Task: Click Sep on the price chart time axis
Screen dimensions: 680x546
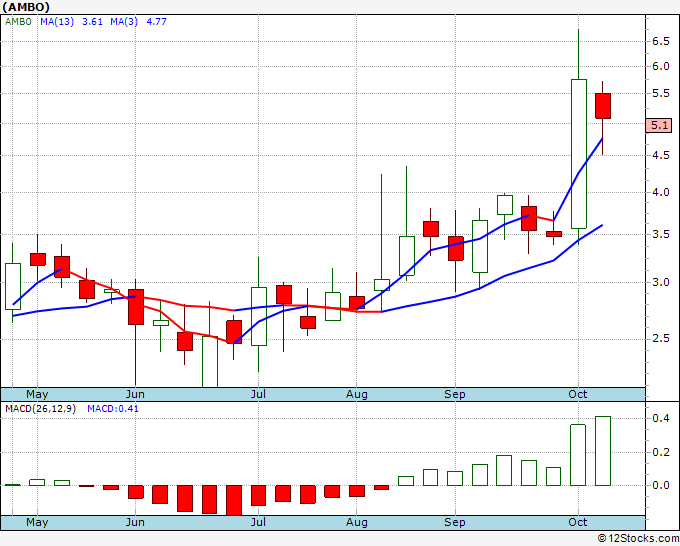Action: [x=454, y=394]
